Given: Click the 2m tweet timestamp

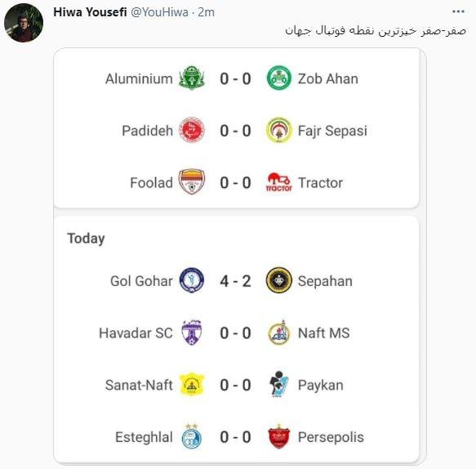Looking at the screenshot, I should point(206,12).
